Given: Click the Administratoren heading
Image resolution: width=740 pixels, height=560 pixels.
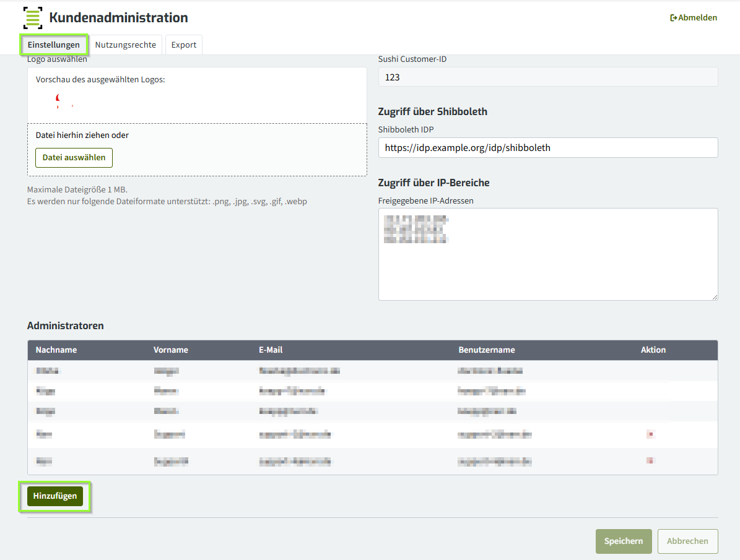Looking at the screenshot, I should pyautogui.click(x=65, y=325).
